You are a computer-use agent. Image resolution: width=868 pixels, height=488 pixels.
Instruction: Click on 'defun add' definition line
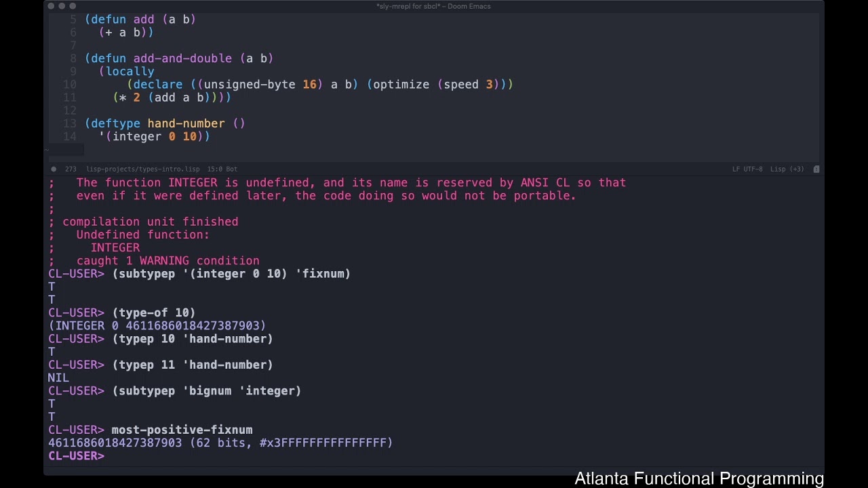click(140, 20)
